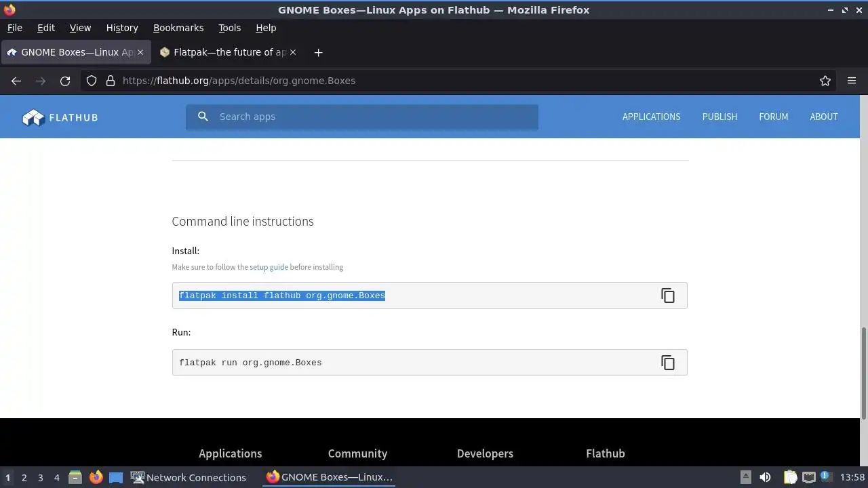The height and width of the screenshot is (488, 868).
Task: Click the page vertical scrollbar thumb
Action: pos(864,373)
